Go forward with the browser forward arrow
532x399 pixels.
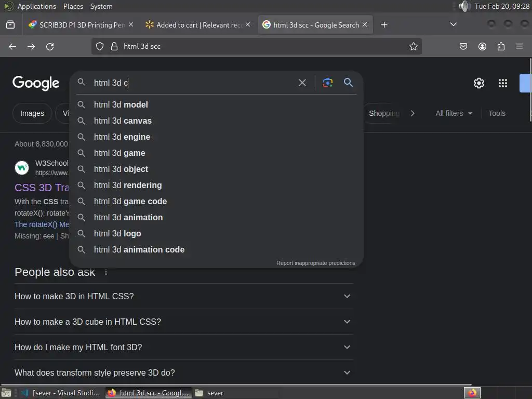coord(31,46)
